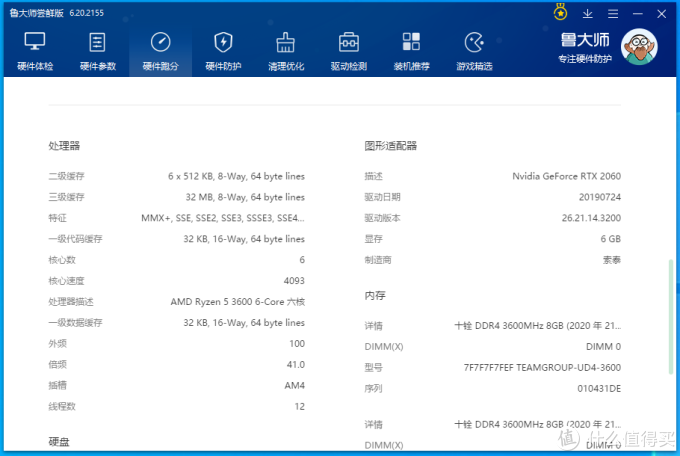Click the vertical scrollbar thumb on right
The image size is (680, 456).
[x=671, y=317]
